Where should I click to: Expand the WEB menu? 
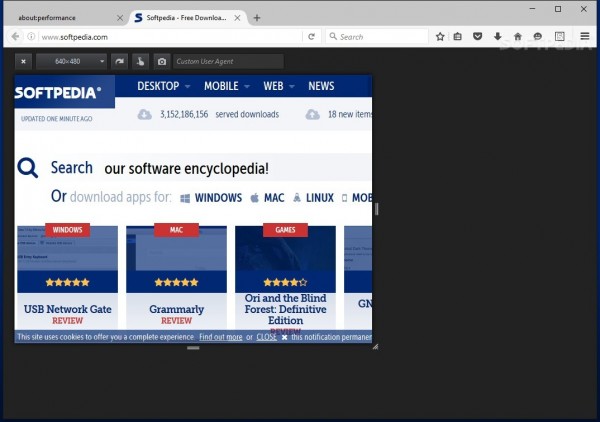279,86
